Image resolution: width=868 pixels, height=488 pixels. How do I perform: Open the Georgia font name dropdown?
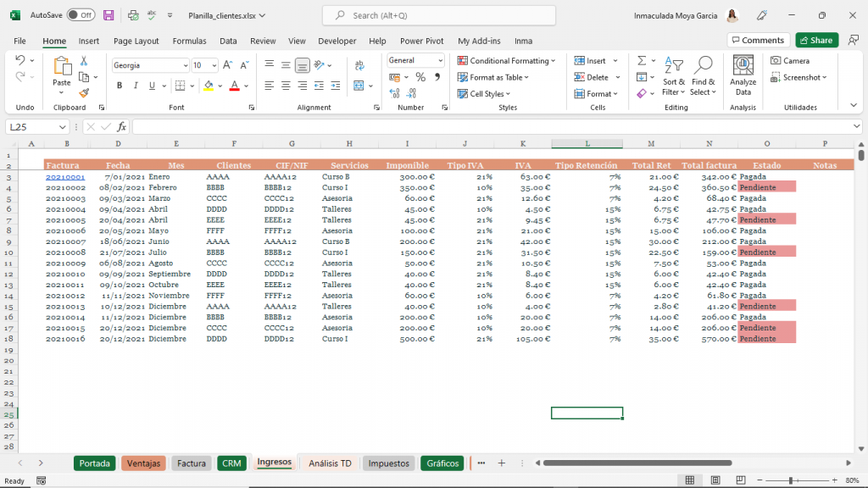pos(186,64)
